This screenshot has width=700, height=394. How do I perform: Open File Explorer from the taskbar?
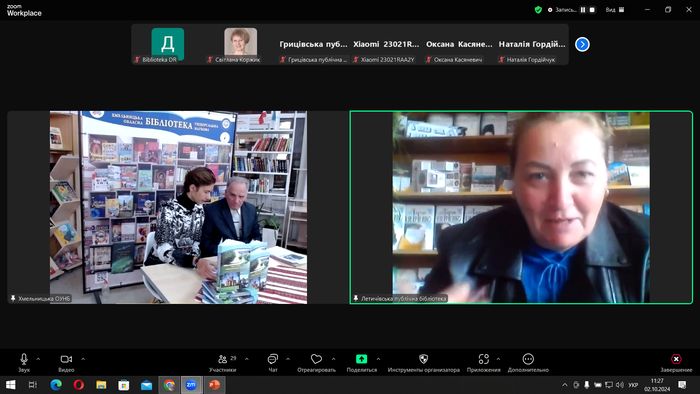pyautogui.click(x=101, y=385)
